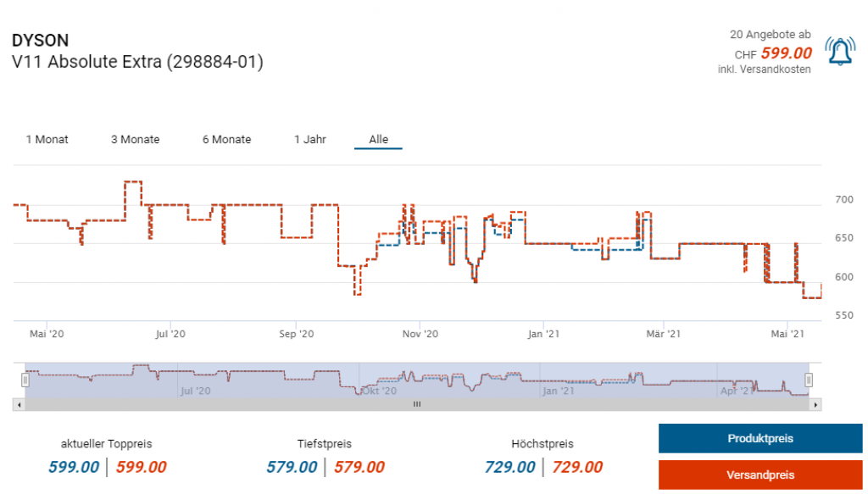Click the chart's highest price peak
The height and width of the screenshot is (494, 868).
point(132,181)
